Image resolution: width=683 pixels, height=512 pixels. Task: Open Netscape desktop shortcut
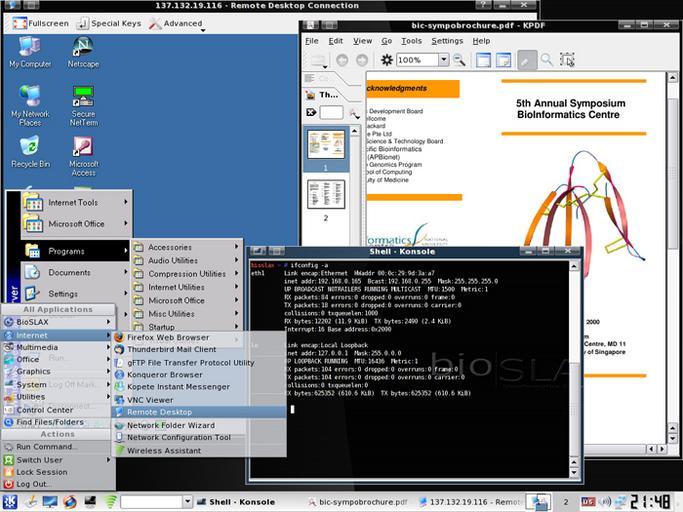click(83, 51)
